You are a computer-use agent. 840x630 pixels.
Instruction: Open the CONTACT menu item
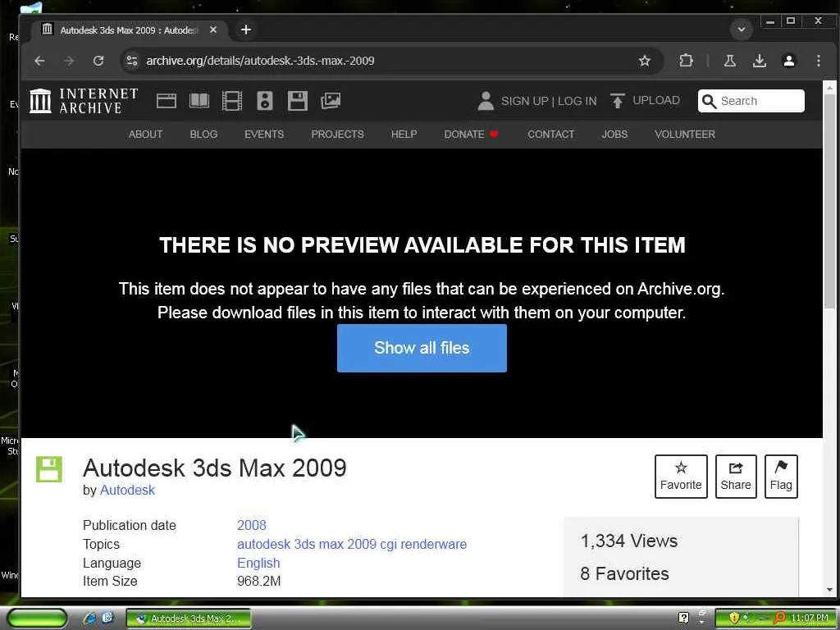(550, 135)
